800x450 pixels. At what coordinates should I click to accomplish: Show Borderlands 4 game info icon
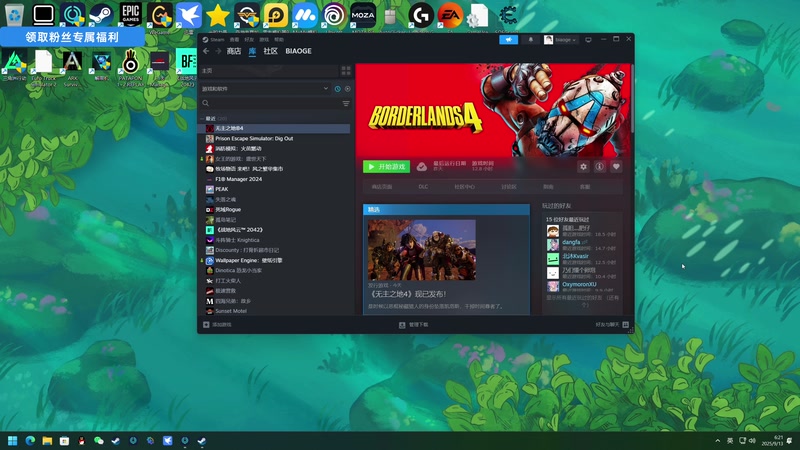(599, 167)
